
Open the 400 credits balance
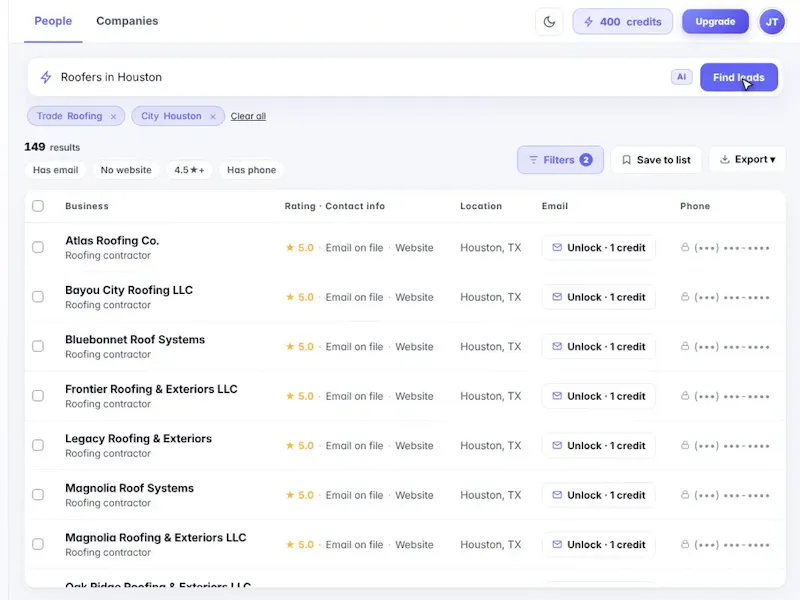tap(622, 22)
